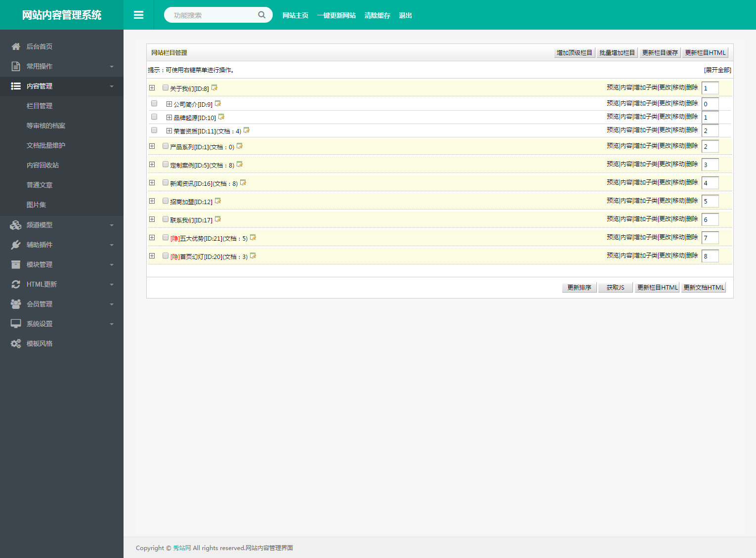Expand the 定制案例 tree node

(x=152, y=165)
